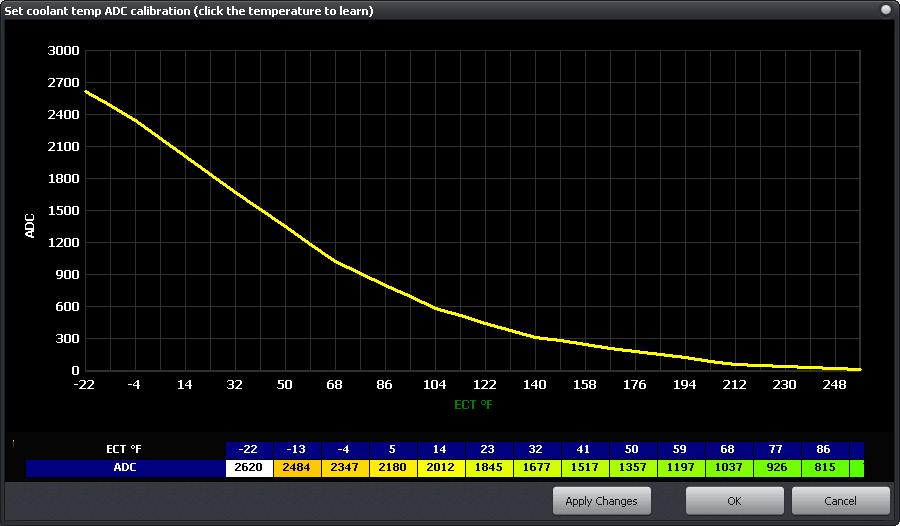Cancel the coolant temp calibration dialog

[x=840, y=501]
